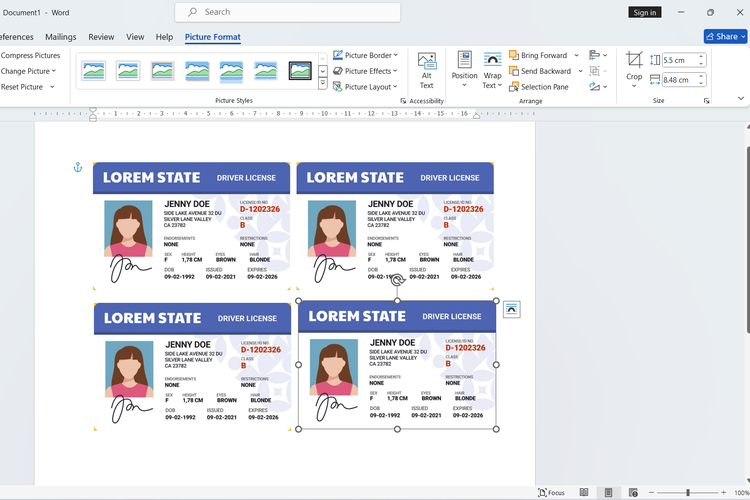The image size is (750, 500).
Task: Open the Alt Text pane
Action: [427, 69]
